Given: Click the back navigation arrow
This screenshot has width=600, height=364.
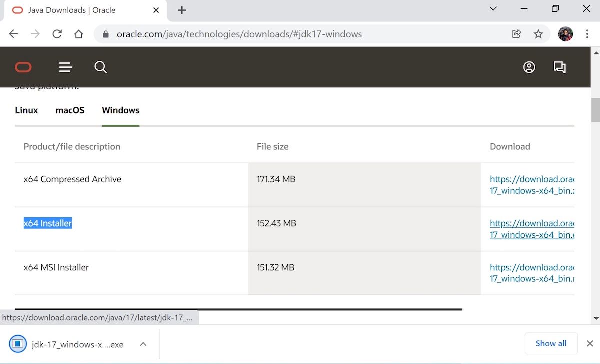Looking at the screenshot, I should (x=13, y=34).
